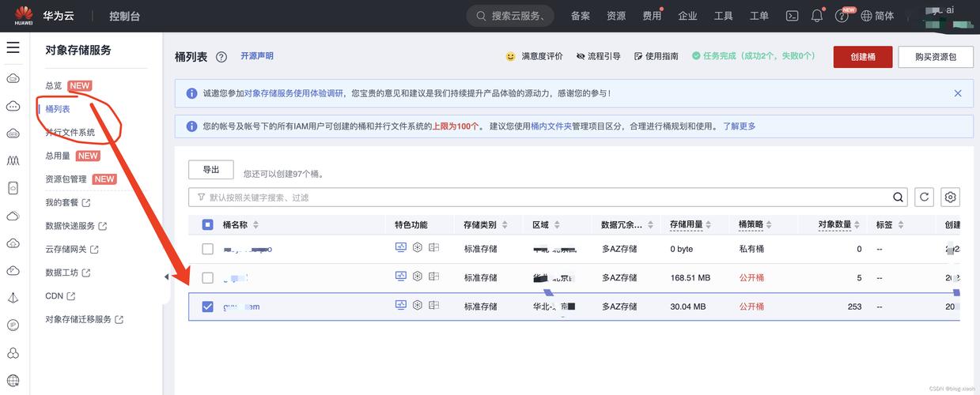Click the monitor feature icon in 168.51 MB row
Screen dimensions: 980x395
coord(400,277)
